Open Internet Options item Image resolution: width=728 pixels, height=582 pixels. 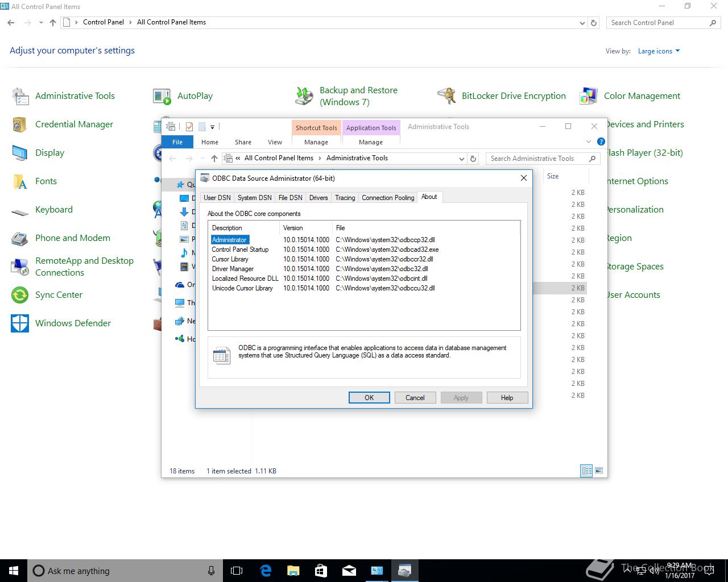(637, 181)
